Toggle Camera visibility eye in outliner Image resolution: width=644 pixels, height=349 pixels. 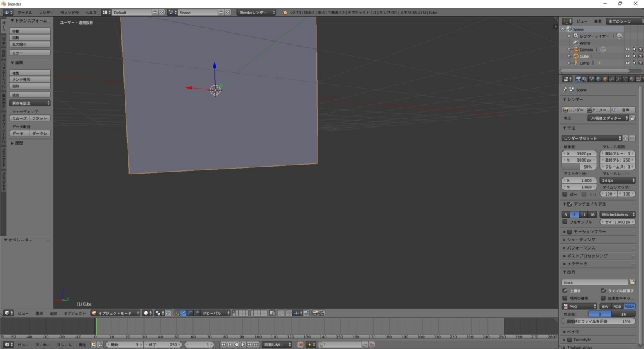pyautogui.click(x=627, y=50)
